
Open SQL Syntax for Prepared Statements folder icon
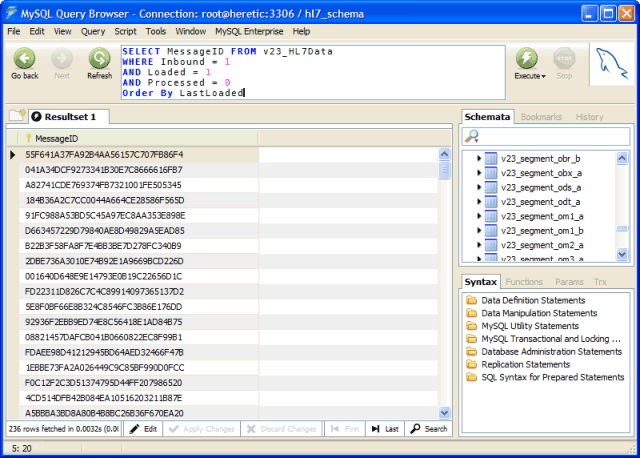(x=471, y=377)
